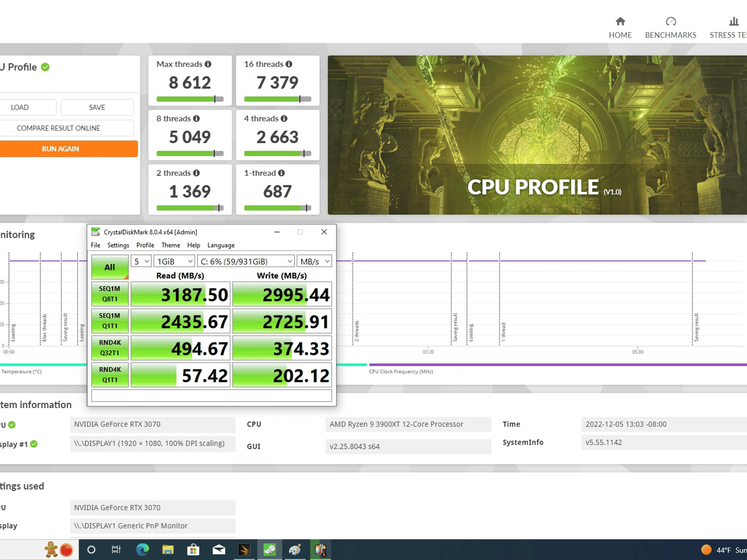
Task: Open Help menu in CrystalDiskMark
Action: click(194, 245)
